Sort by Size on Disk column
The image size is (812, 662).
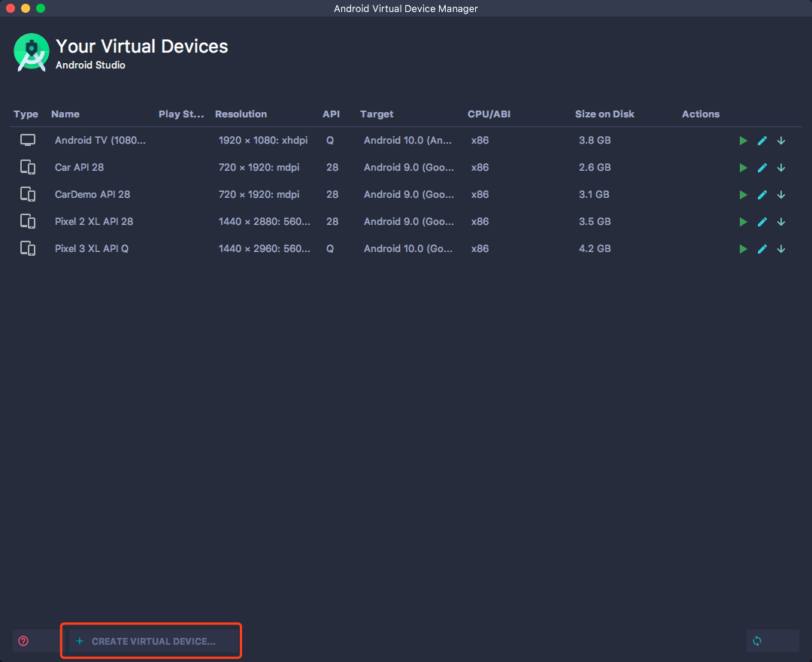[604, 114]
